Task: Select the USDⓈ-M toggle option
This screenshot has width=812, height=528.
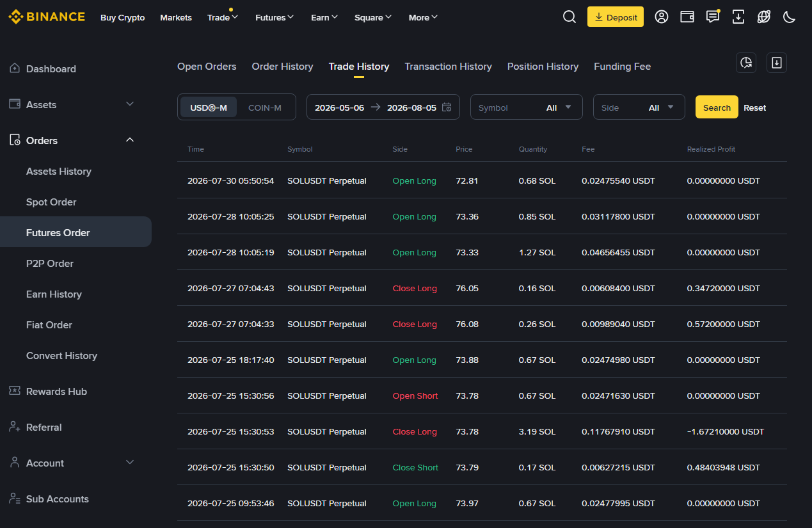Action: pos(209,108)
